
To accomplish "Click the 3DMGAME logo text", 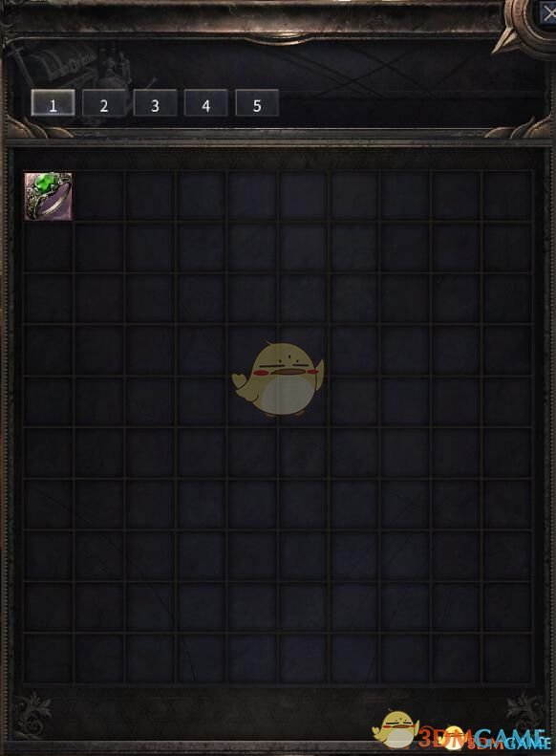I will click(483, 738).
